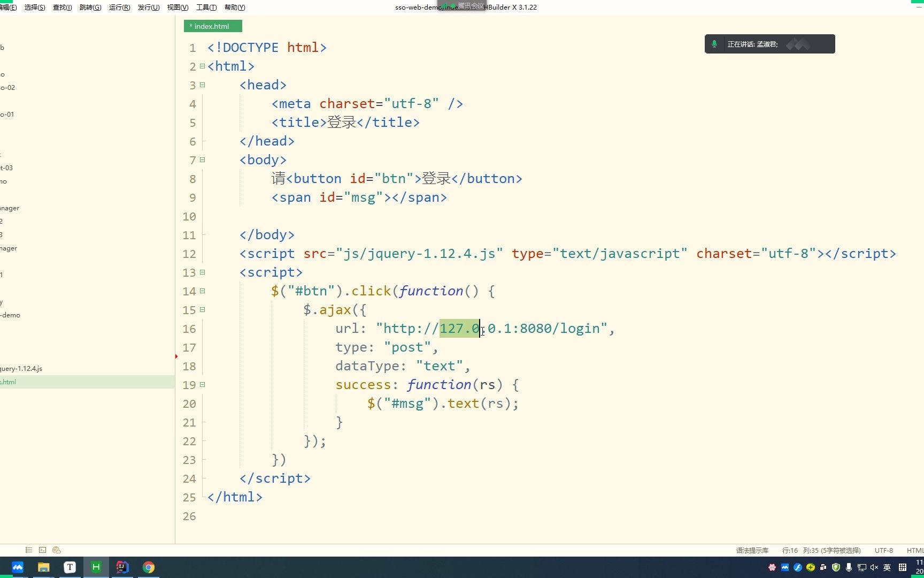Image resolution: width=924 pixels, height=578 pixels.
Task: Select the jquery-1.12.4.js file in the project tree
Action: pos(21,369)
